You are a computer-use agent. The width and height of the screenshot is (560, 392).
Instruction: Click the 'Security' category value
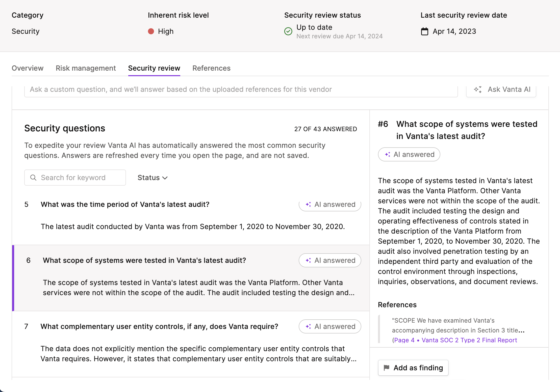coord(26,31)
